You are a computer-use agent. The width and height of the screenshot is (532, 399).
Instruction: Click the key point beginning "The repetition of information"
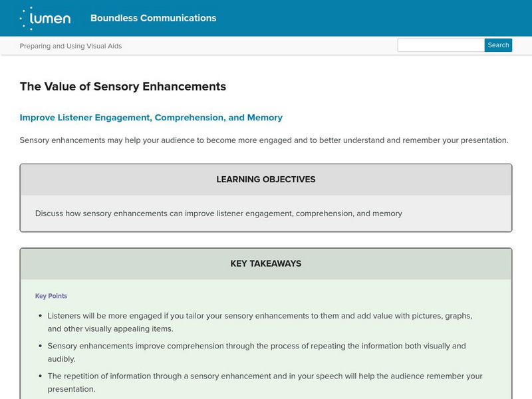coord(265,376)
